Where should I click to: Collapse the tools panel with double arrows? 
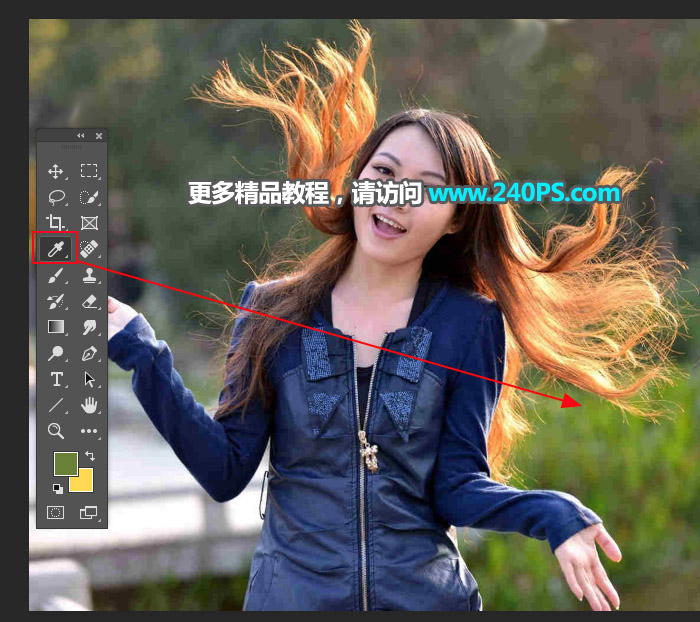point(80,136)
